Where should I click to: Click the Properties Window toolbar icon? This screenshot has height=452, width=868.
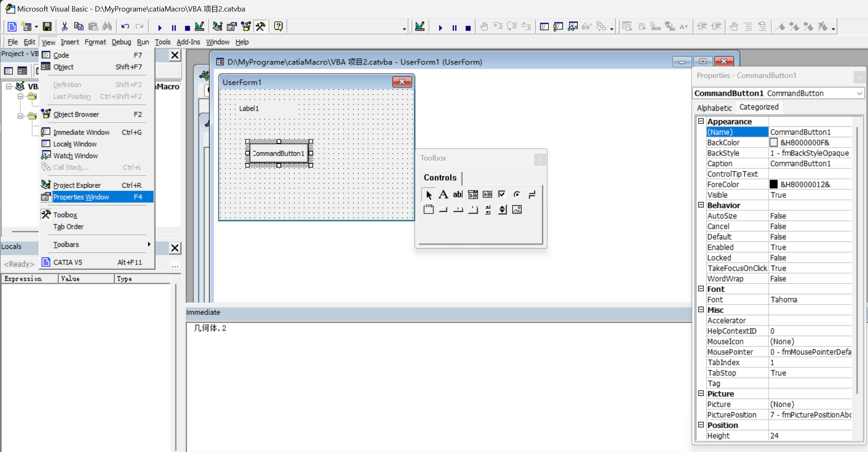click(231, 27)
